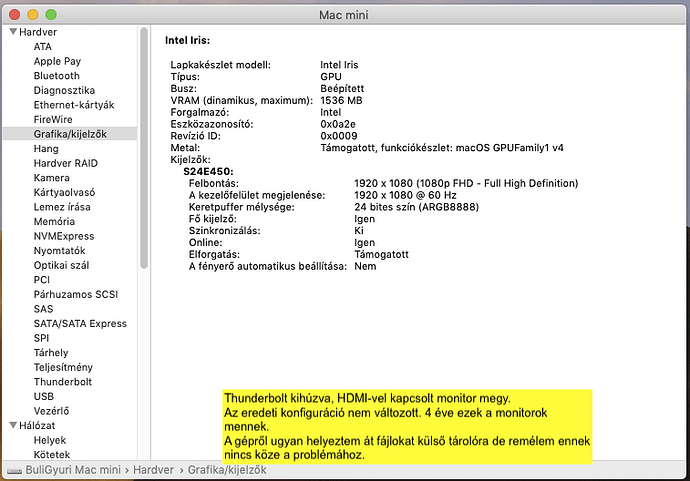This screenshot has width=690, height=481.
Task: Select Ethernet-kártyák entry
Action: coord(74,105)
